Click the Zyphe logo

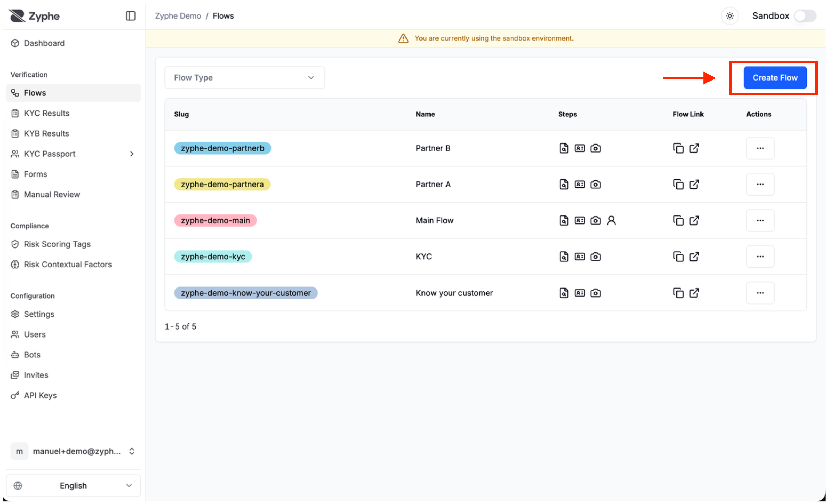click(34, 16)
